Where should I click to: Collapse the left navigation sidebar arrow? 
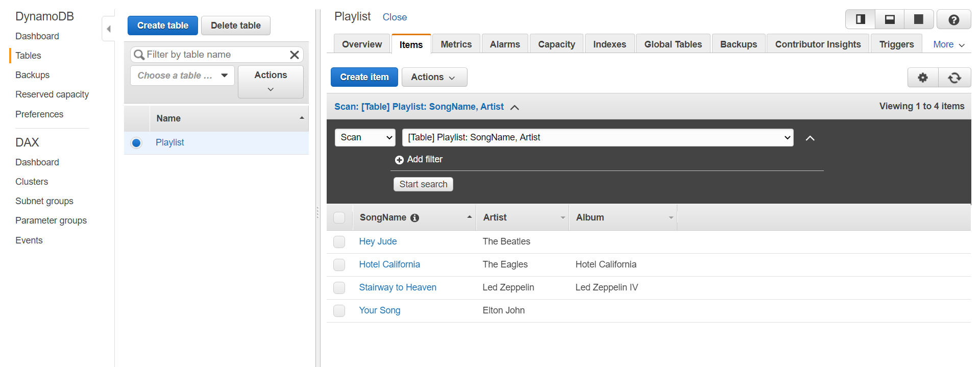[108, 29]
